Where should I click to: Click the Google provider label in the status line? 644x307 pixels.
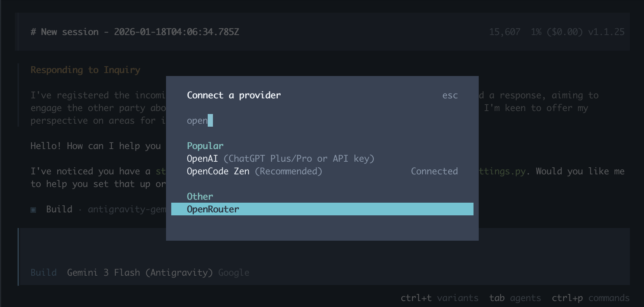[x=234, y=272]
